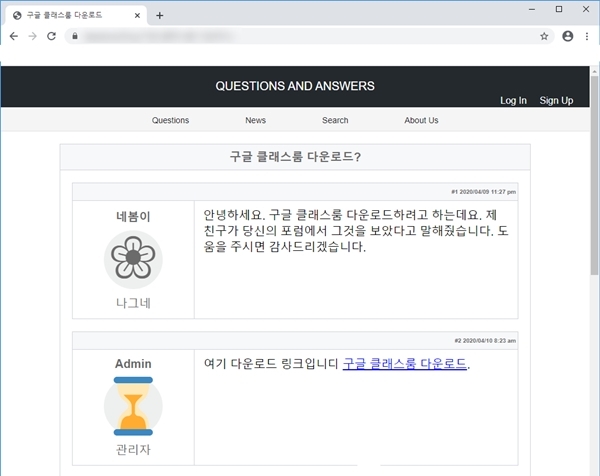The image size is (600, 476).
Task: Click the 관리자 role label
Action: pos(133,450)
